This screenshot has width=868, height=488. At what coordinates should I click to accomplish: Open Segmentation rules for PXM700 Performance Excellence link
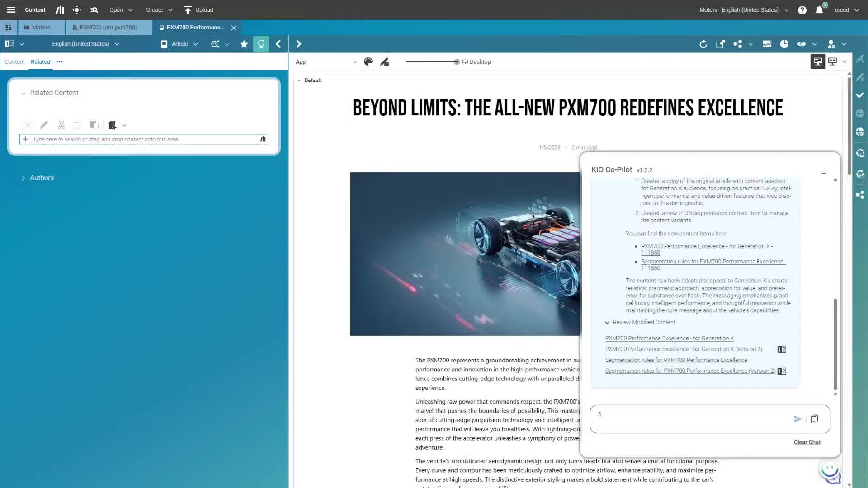click(x=676, y=360)
